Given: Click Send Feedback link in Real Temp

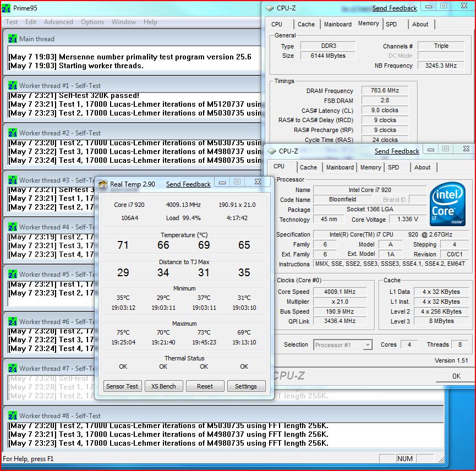Looking at the screenshot, I should click(x=188, y=184).
